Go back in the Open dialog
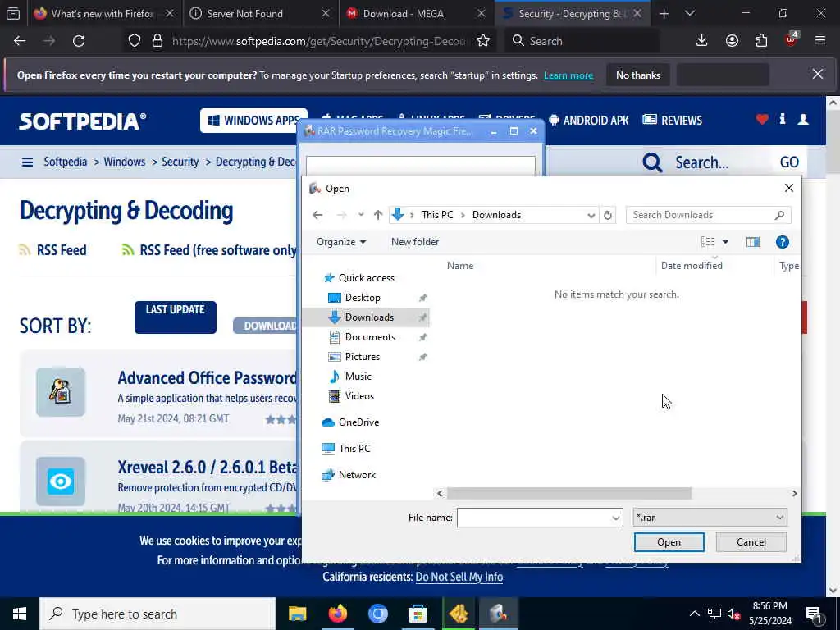Screen dimensions: 840x630 tap(317, 215)
